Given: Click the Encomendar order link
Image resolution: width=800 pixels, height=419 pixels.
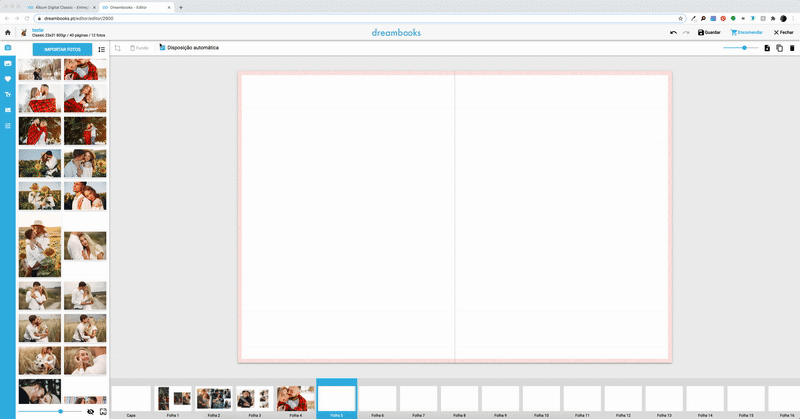Looking at the screenshot, I should (x=746, y=33).
